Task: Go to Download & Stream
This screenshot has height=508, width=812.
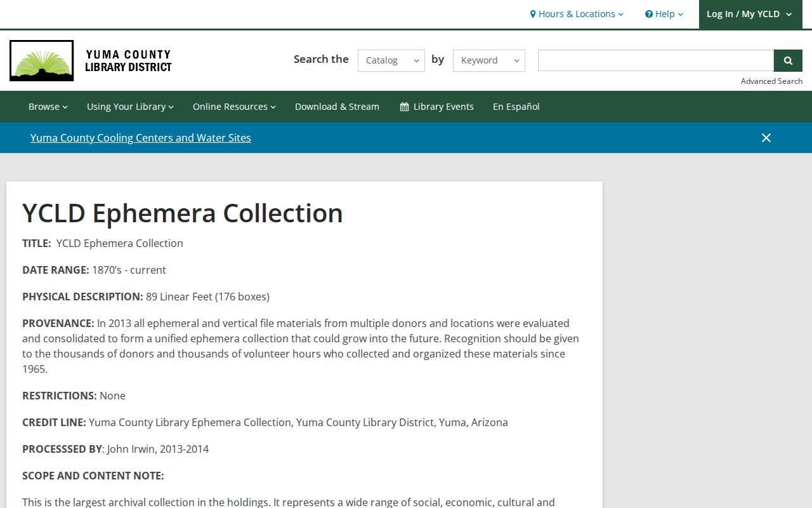Action: click(337, 107)
